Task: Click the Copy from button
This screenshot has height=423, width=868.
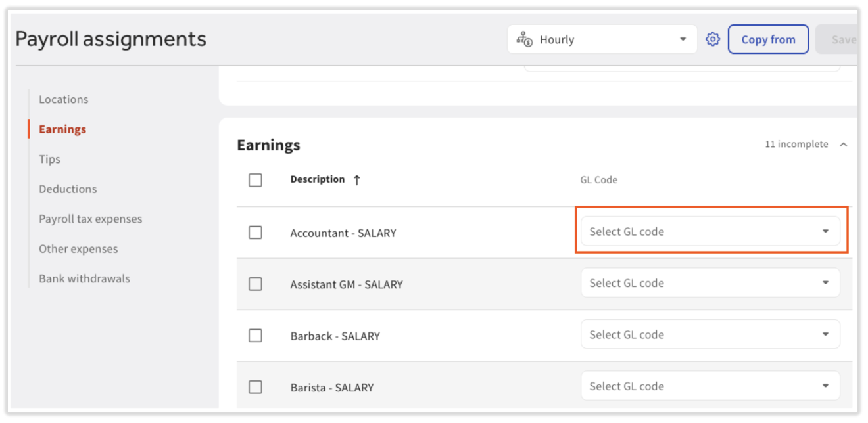Action: pyautogui.click(x=768, y=39)
